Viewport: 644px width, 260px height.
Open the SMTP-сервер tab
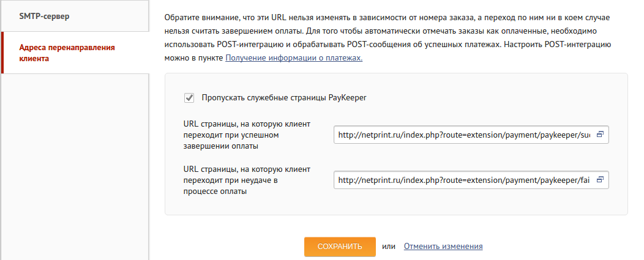(44, 15)
